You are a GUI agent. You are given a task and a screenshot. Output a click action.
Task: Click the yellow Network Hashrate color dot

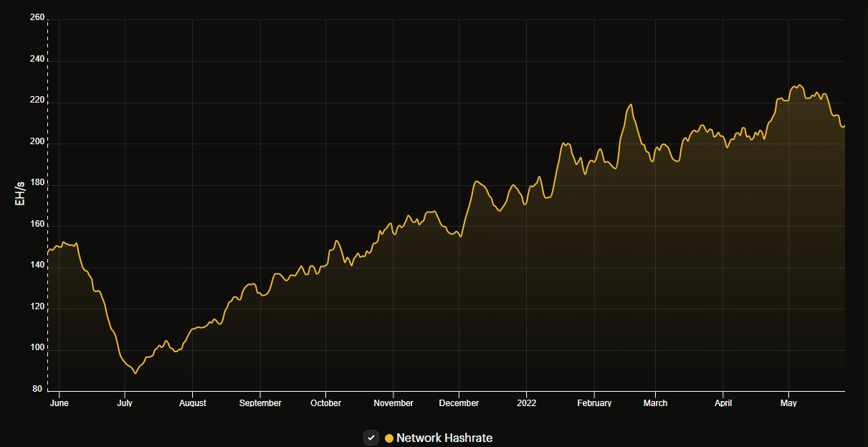[389, 438]
